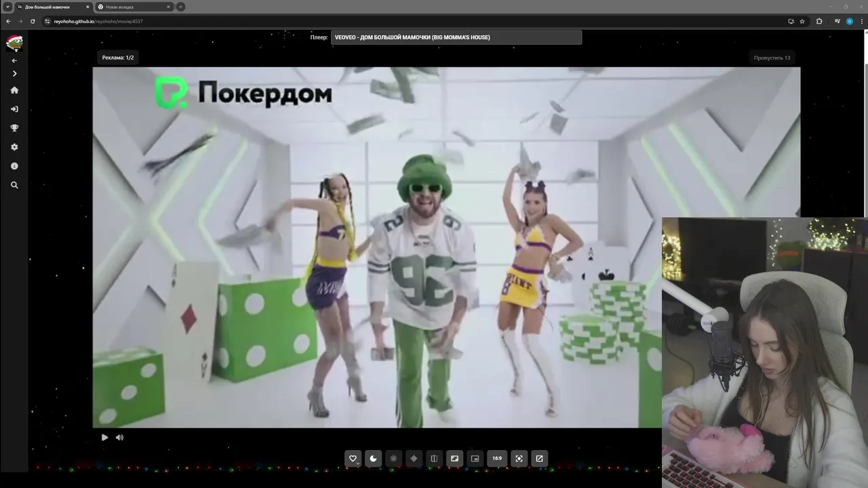The width and height of the screenshot is (868, 488).
Task: Change the 16:9 aspect ratio button
Action: (497, 459)
